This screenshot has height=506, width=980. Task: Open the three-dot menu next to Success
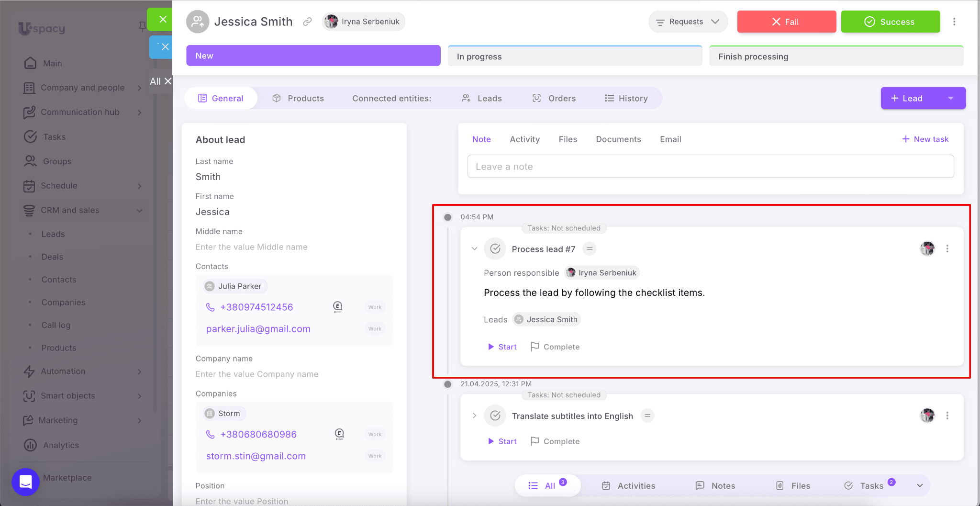click(x=954, y=22)
